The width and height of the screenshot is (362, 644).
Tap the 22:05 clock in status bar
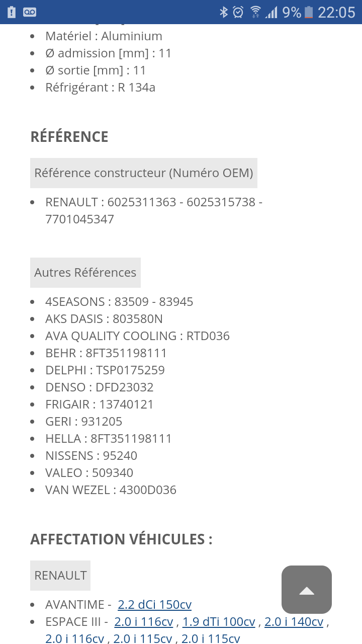(x=336, y=12)
